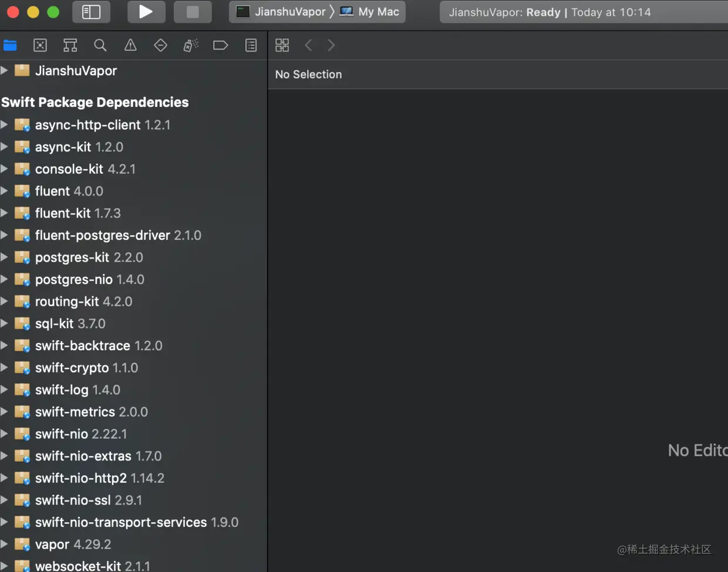Screen dimensions: 728x572
Task: Click the green zoom window button
Action: point(53,12)
